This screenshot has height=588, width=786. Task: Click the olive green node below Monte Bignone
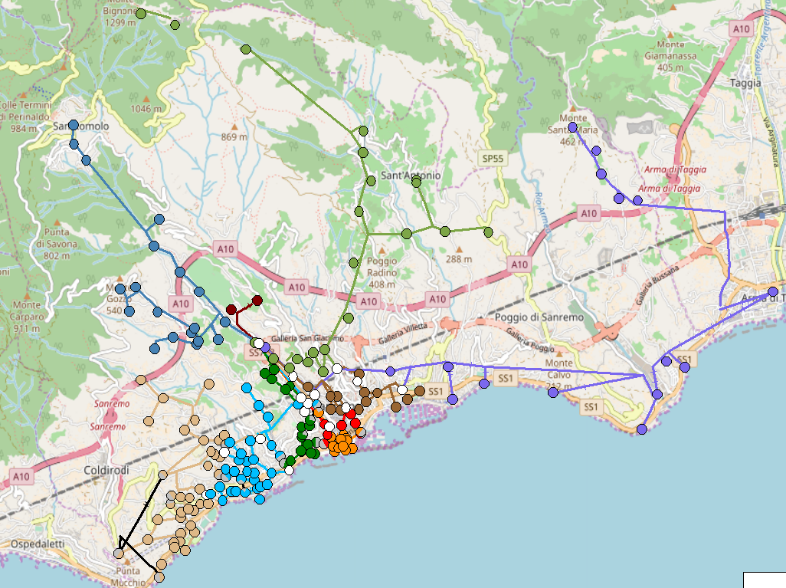pyautogui.click(x=141, y=13)
